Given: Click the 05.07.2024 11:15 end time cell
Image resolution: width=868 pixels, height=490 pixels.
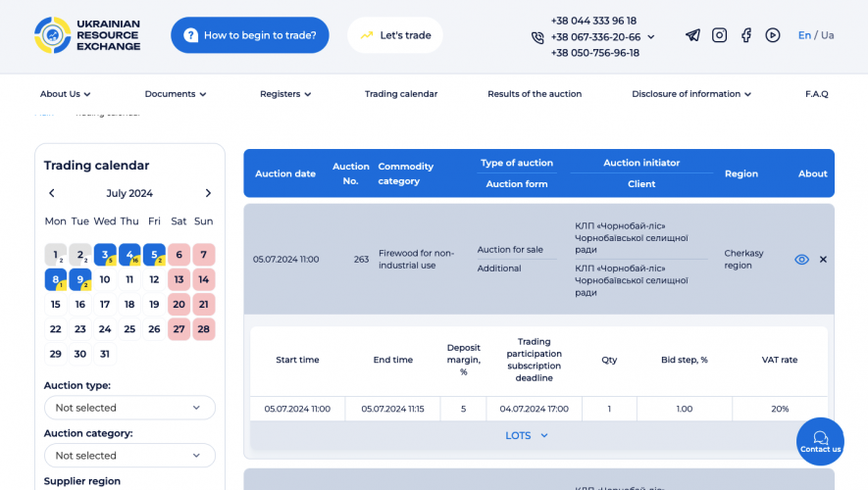Looking at the screenshot, I should pos(392,410).
